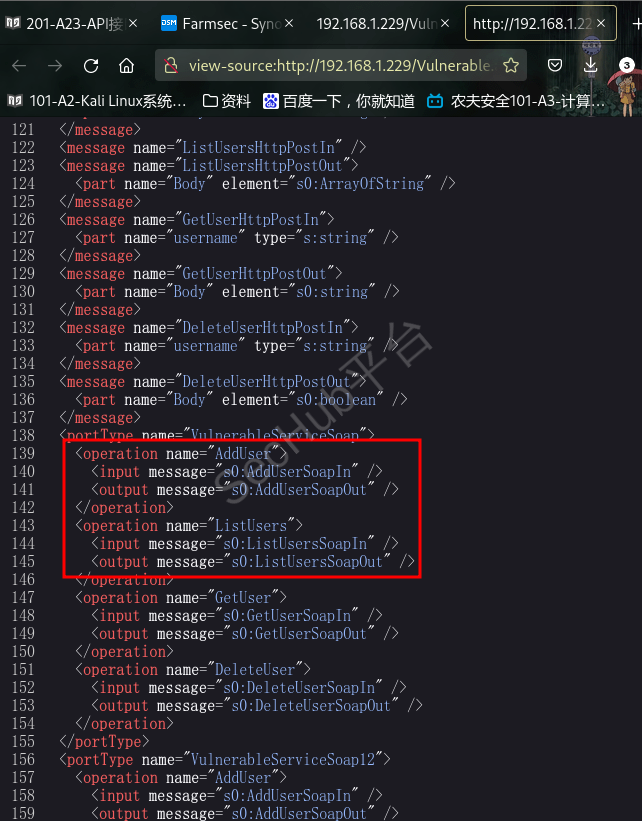Click the extension icon with badge 3
Screen dimensions: 642x821
tap(623, 67)
